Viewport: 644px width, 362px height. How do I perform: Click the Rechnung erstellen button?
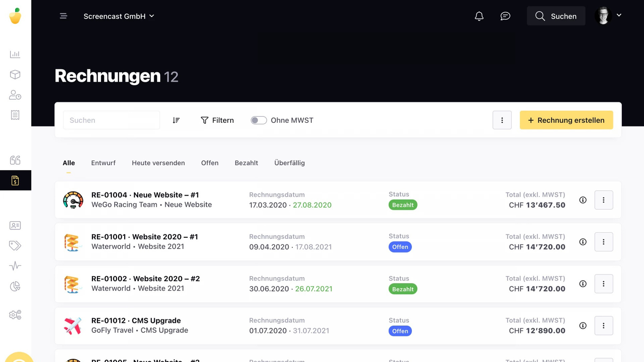point(566,120)
